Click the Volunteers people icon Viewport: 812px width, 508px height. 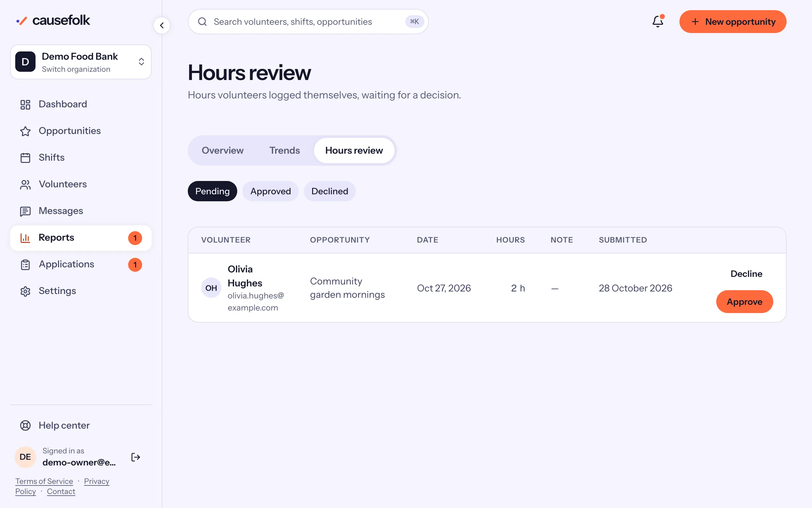(25, 184)
